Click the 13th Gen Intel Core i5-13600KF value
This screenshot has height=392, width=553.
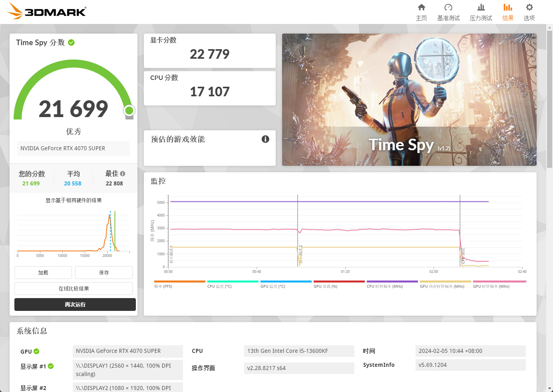[299, 351]
